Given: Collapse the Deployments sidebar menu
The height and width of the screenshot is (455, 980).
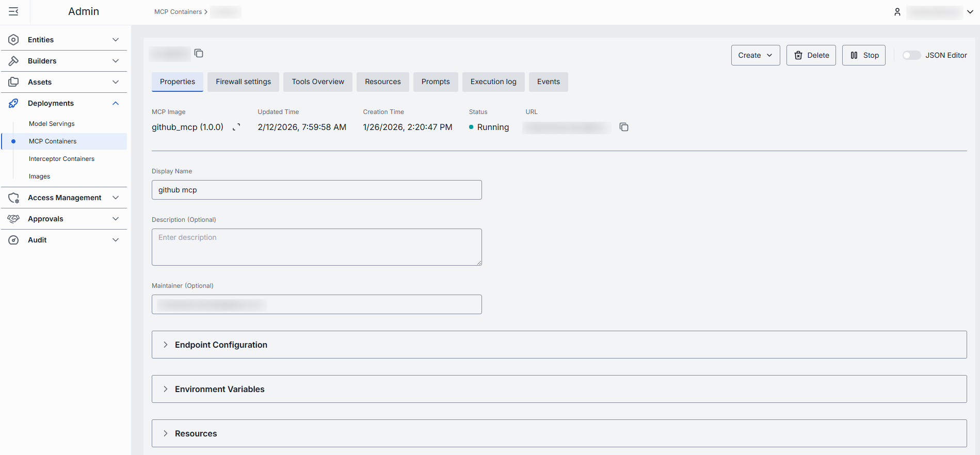Looking at the screenshot, I should [x=116, y=103].
